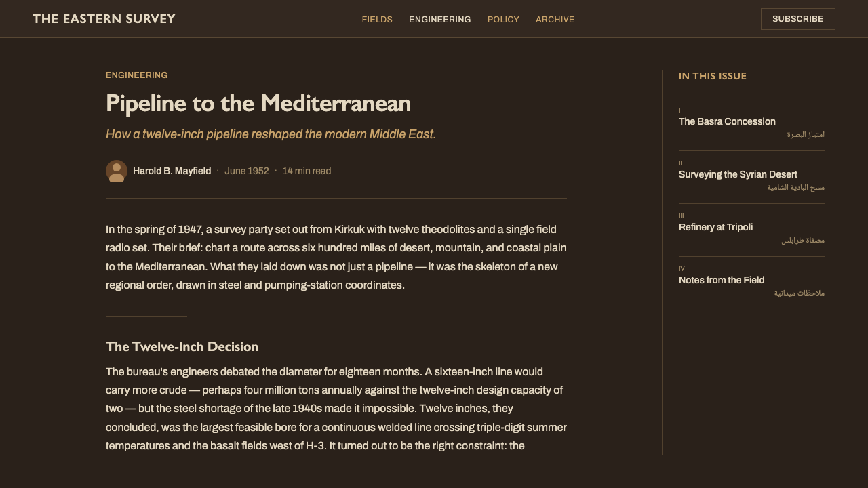Open Refinery at Tripoli article
Screen dimensions: 868x488
click(715, 227)
